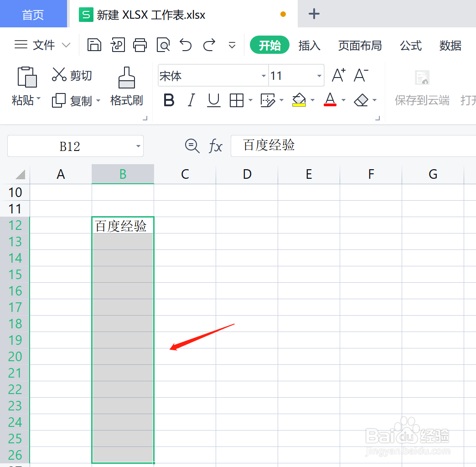The height and width of the screenshot is (467, 476).
Task: Click 剪切 (Cut) scissors button
Action: (x=72, y=75)
